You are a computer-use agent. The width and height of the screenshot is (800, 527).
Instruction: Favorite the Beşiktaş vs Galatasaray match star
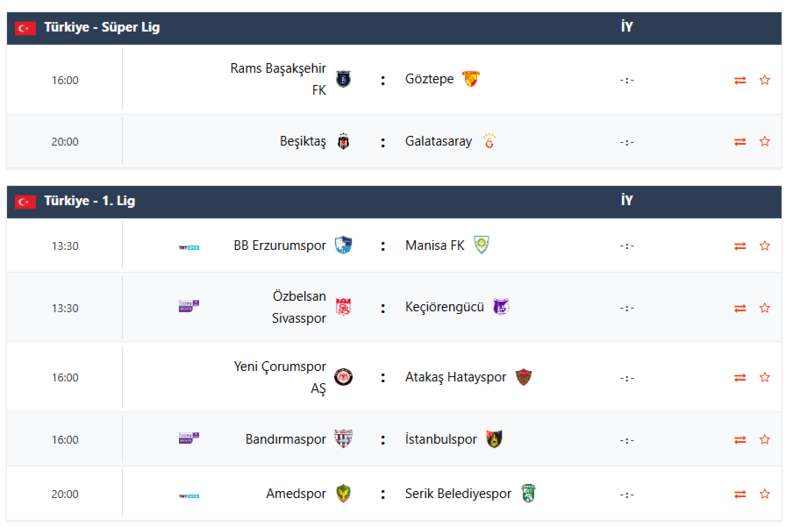pyautogui.click(x=765, y=141)
